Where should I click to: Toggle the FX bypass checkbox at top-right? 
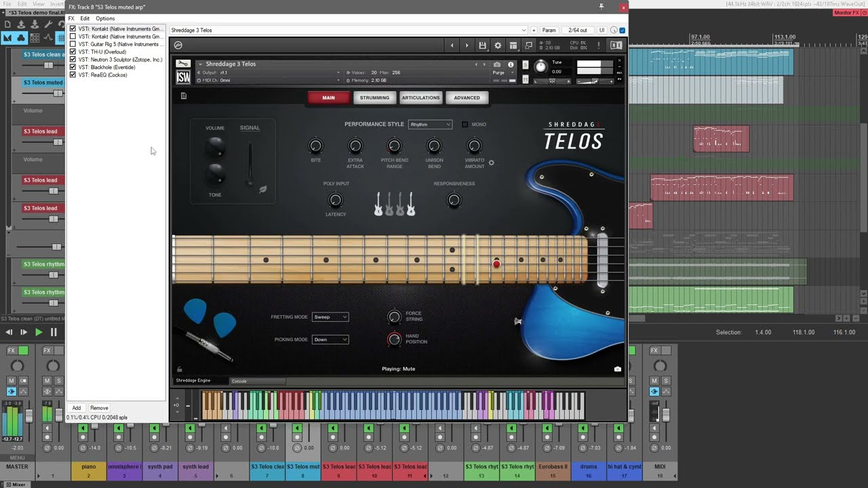point(623,30)
